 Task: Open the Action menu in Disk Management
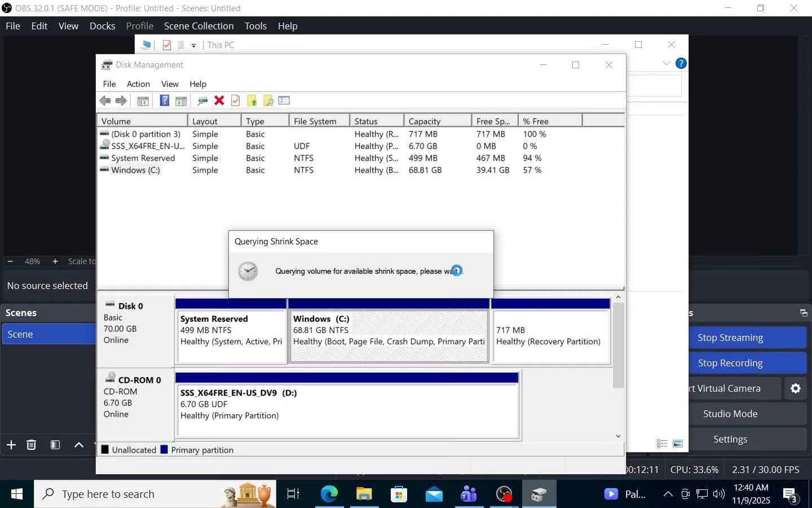click(x=138, y=84)
